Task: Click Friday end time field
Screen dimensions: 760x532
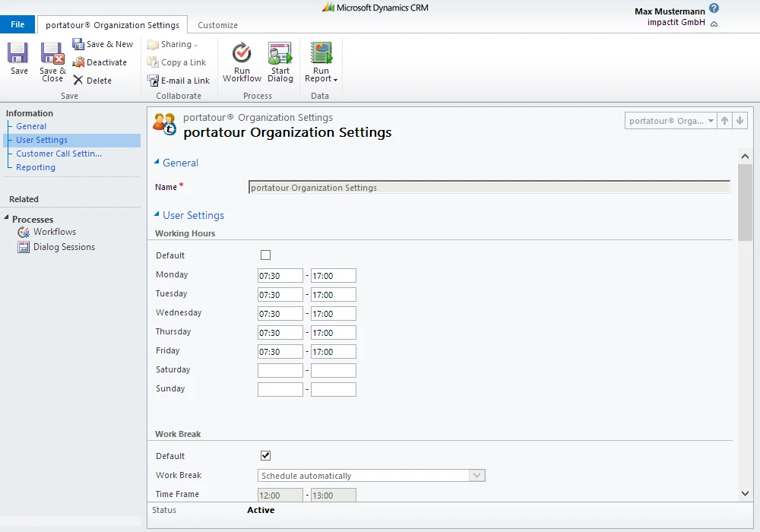Action: point(334,352)
